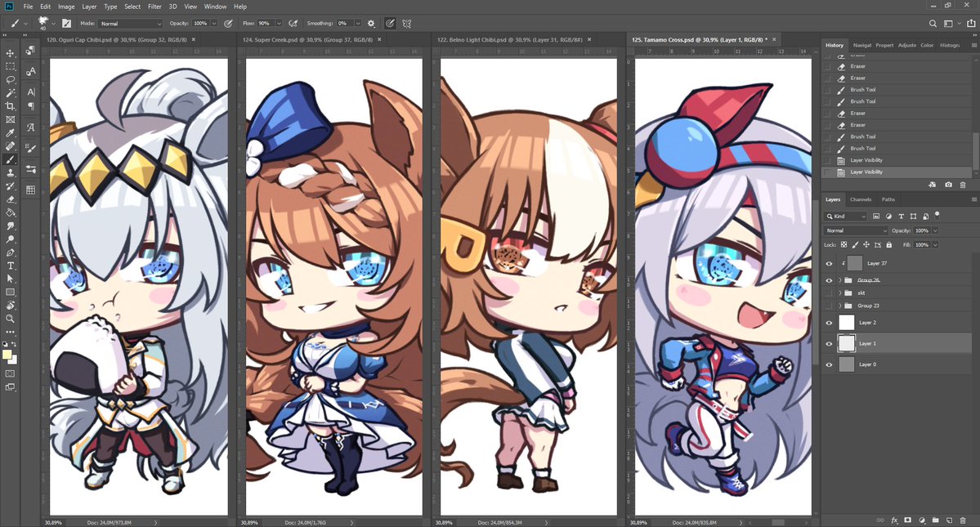
Task: Open smoothing options gear icon
Action: pyautogui.click(x=371, y=23)
